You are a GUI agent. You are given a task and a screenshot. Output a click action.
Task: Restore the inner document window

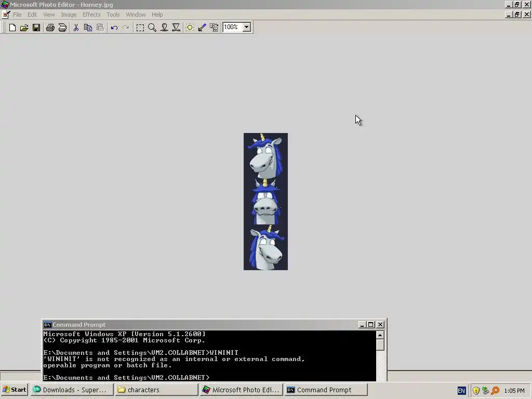[517, 15]
